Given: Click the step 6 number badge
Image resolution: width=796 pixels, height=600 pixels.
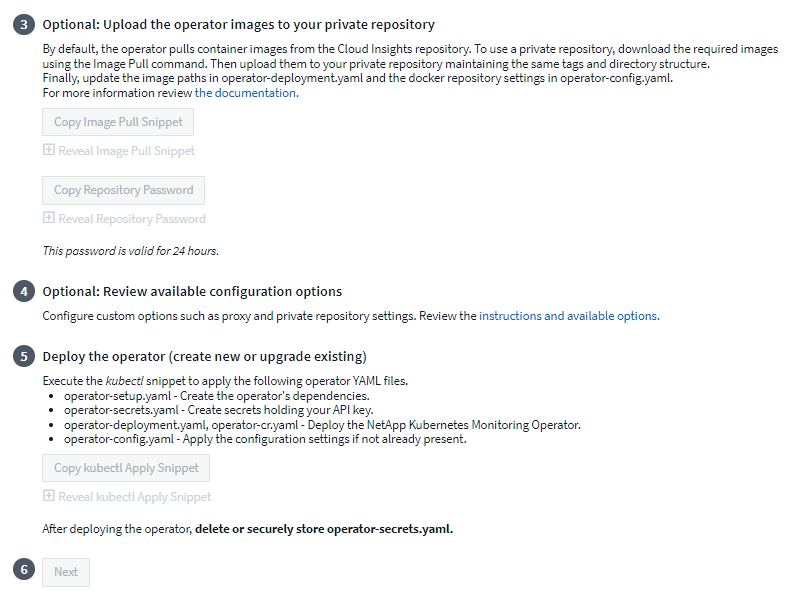Looking at the screenshot, I should [24, 572].
